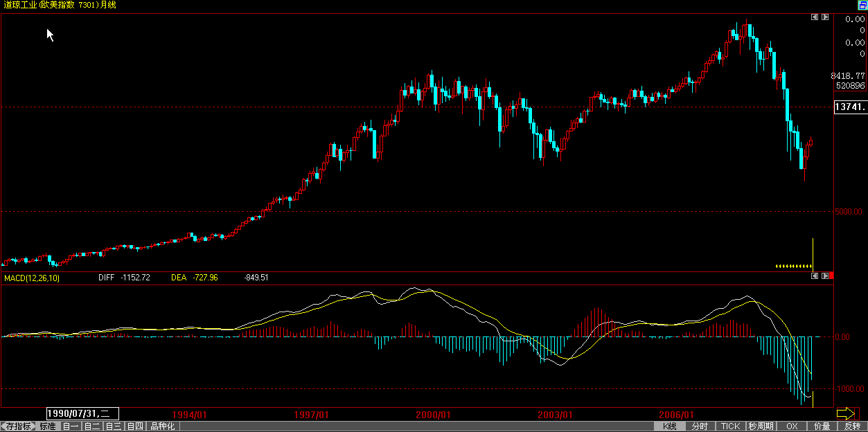Click the 品种化 button on the bottom toolbar

click(x=161, y=426)
